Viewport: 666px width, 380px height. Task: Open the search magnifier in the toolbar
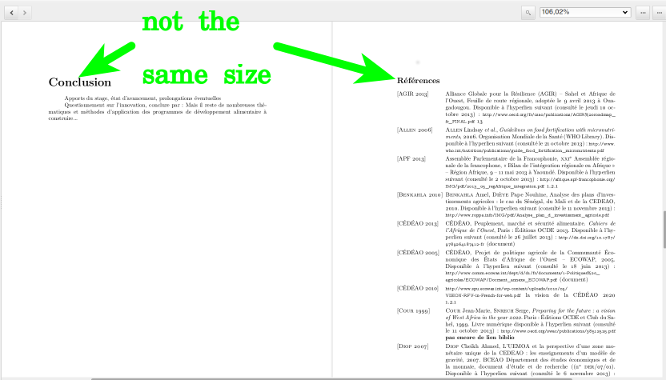[528, 13]
